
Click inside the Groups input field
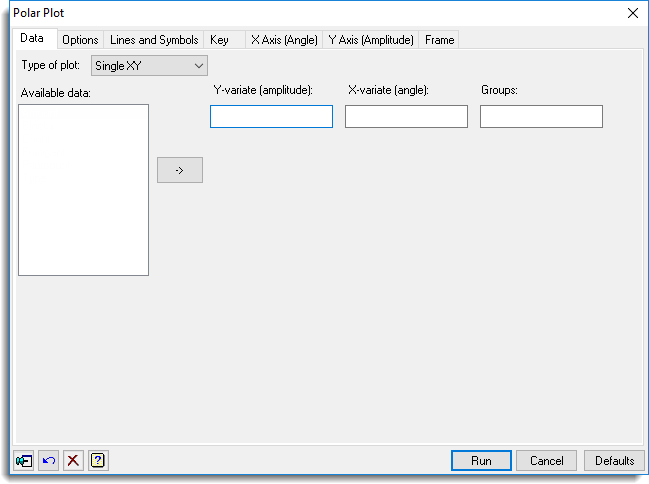click(541, 117)
